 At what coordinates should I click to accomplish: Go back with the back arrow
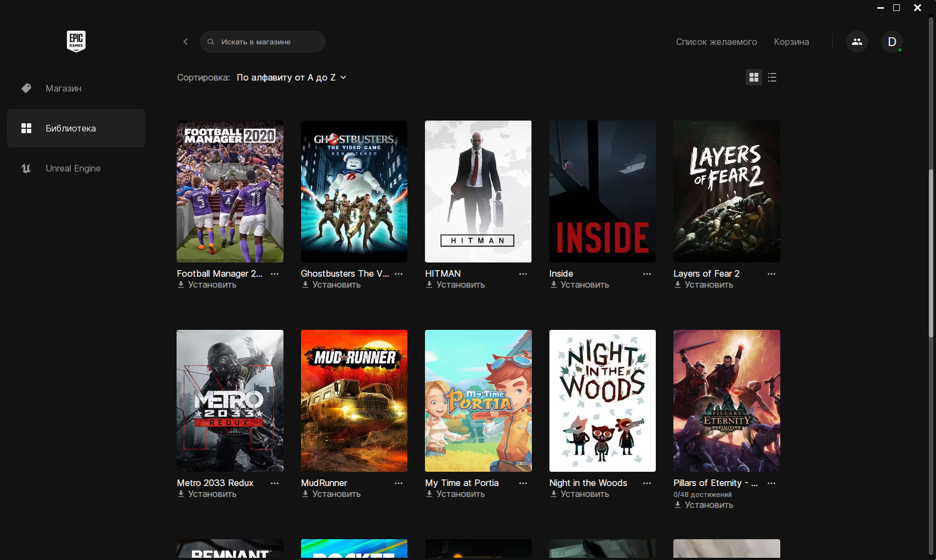[185, 42]
